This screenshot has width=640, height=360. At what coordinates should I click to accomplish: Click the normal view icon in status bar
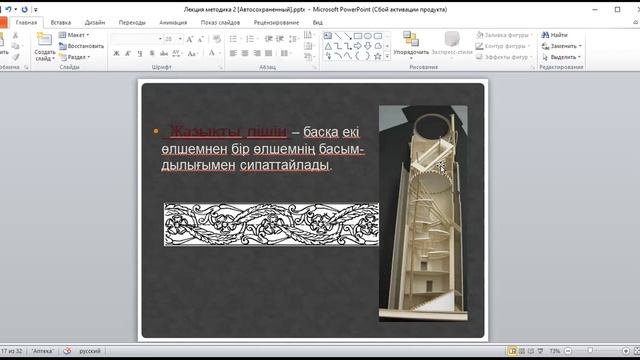click(512, 351)
